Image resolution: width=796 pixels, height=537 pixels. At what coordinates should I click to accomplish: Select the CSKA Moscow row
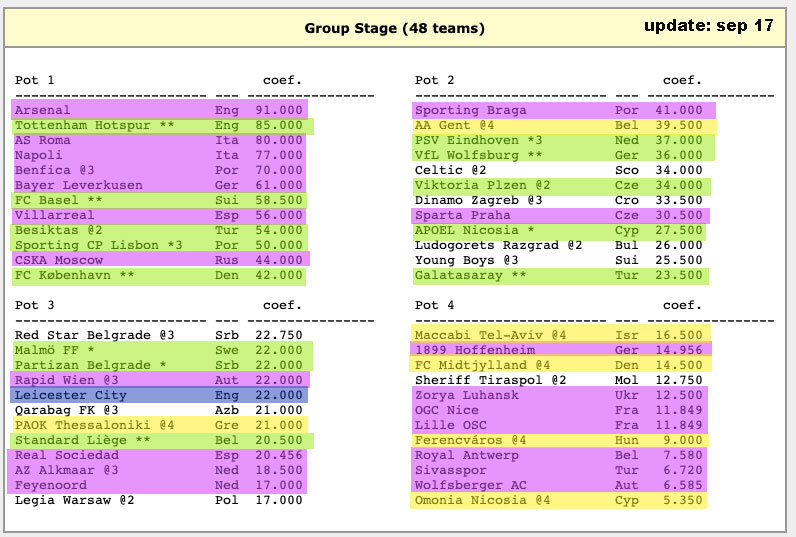(x=160, y=260)
